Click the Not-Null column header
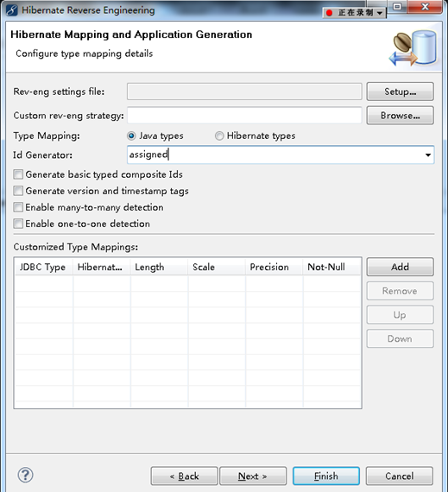The height and width of the screenshot is (492, 448). coord(331,267)
